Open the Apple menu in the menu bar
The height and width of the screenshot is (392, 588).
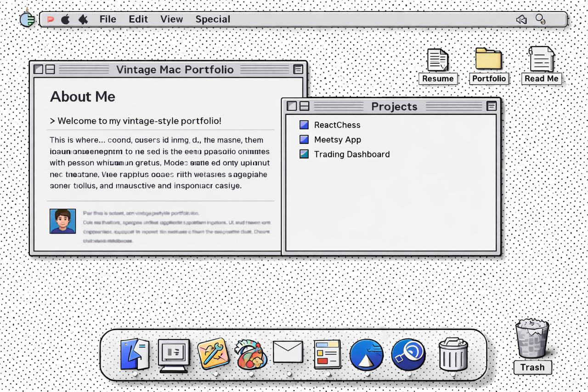click(x=66, y=19)
